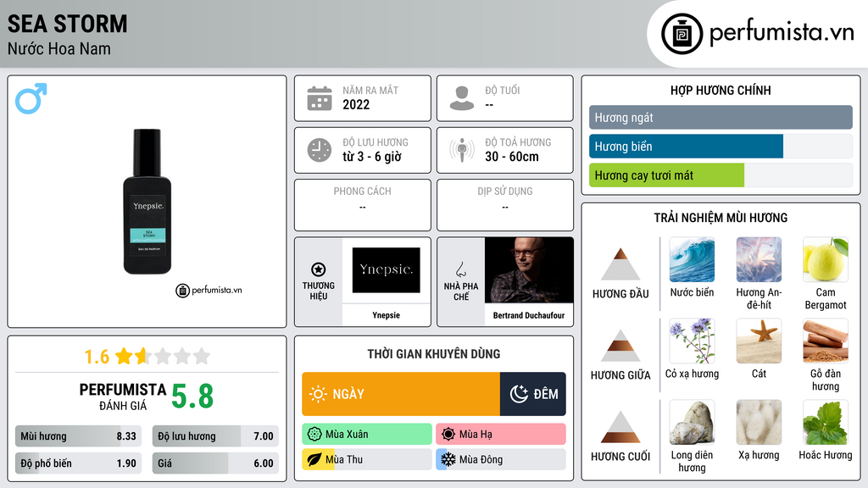Click the nose icon above Nhà pha chế

460,270
